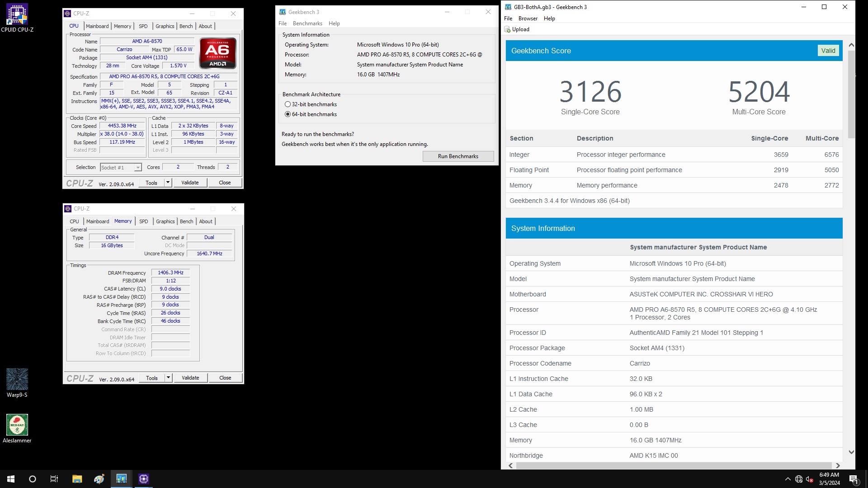Open Mainboard tab in top CPU-Z window
The image size is (868, 488).
point(97,26)
